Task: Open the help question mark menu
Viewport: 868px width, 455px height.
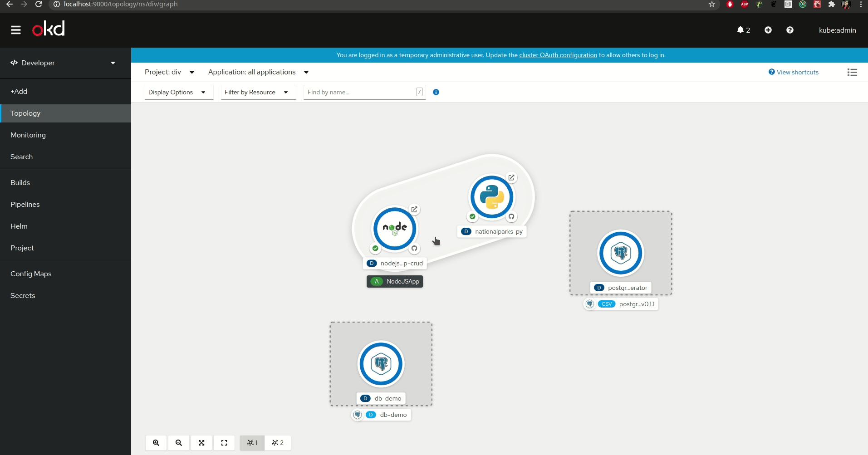Action: click(790, 30)
